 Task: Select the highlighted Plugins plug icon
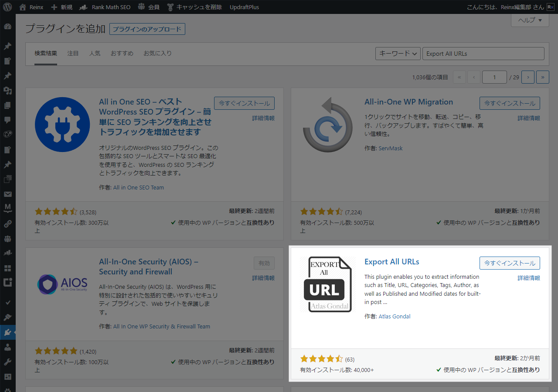pyautogui.click(x=7, y=333)
